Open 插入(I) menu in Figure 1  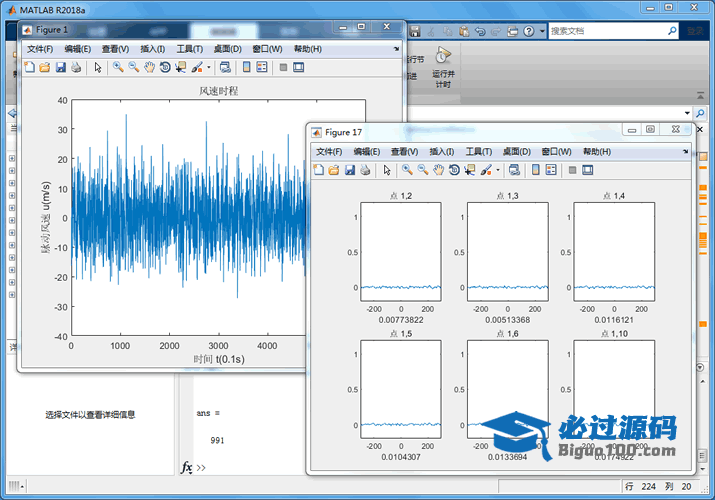(x=153, y=49)
